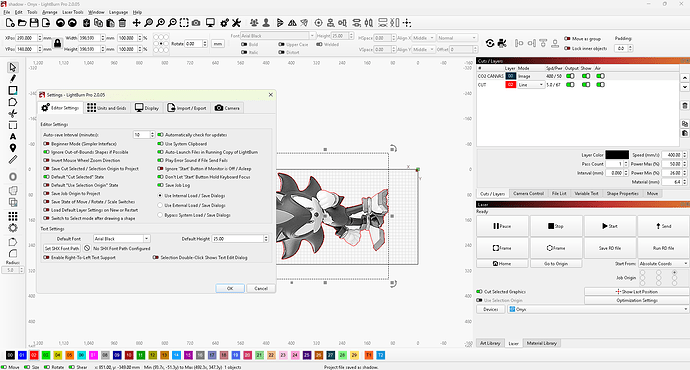Select the Rectangle tool

click(13, 90)
